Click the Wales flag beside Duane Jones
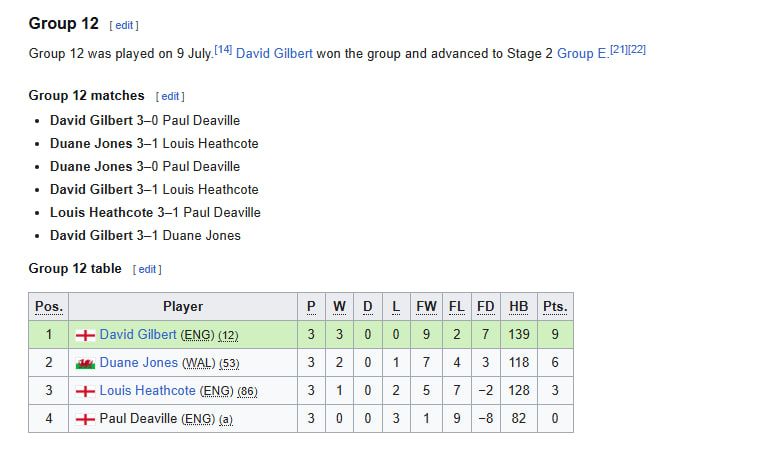This screenshot has width=777, height=453. [x=85, y=364]
